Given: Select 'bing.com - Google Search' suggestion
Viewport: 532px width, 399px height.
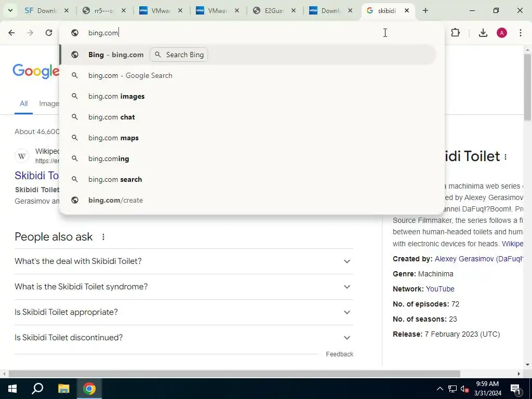Looking at the screenshot, I should coord(248,75).
